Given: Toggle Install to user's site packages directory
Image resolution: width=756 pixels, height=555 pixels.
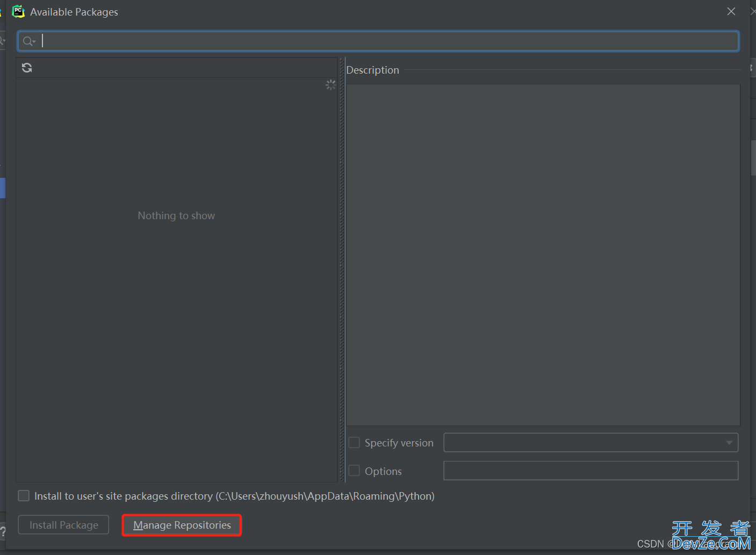Looking at the screenshot, I should tap(24, 496).
